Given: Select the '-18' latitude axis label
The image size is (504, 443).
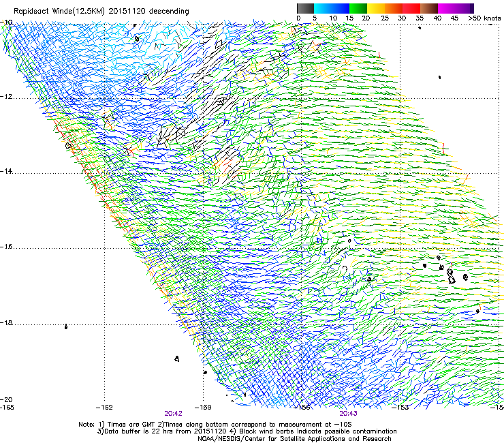Looking at the screenshot, I should point(6,322).
